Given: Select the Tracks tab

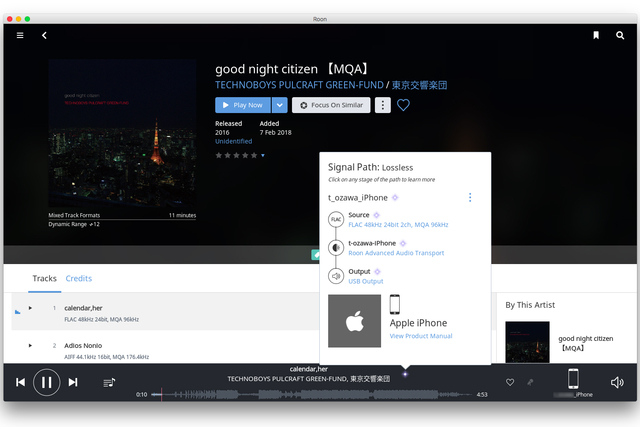Looking at the screenshot, I should click(x=44, y=278).
